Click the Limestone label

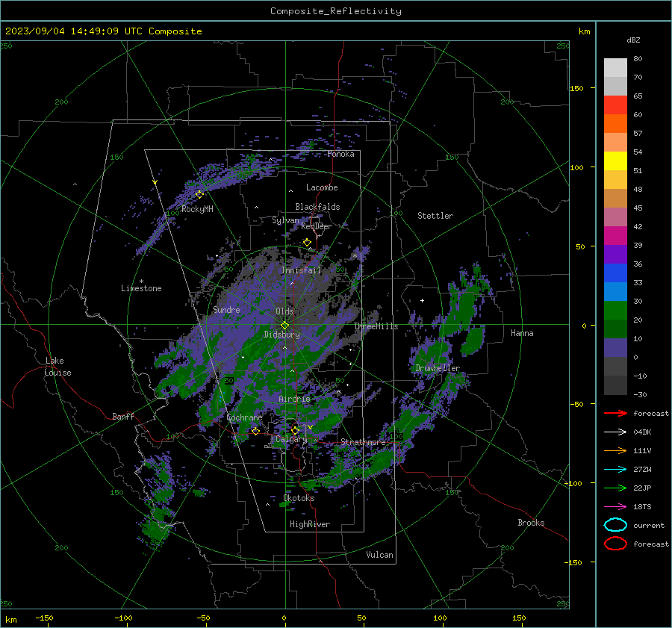coord(141,288)
